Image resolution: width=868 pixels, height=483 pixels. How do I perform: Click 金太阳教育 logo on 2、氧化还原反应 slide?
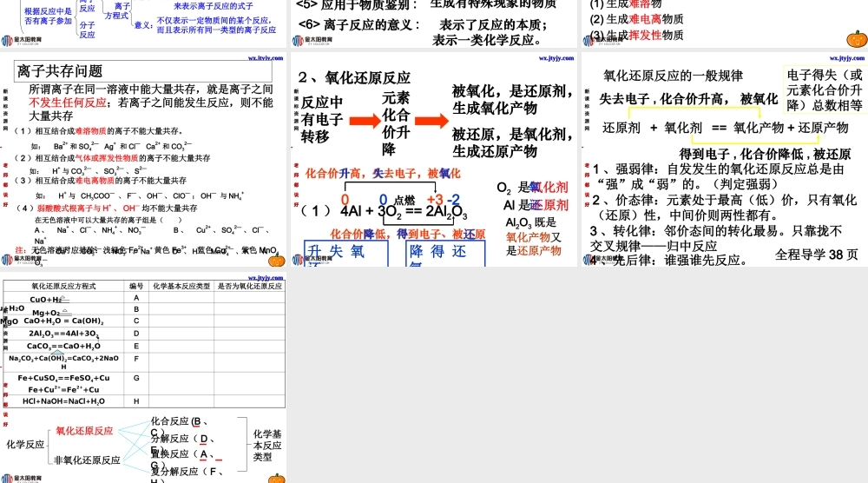(312, 259)
